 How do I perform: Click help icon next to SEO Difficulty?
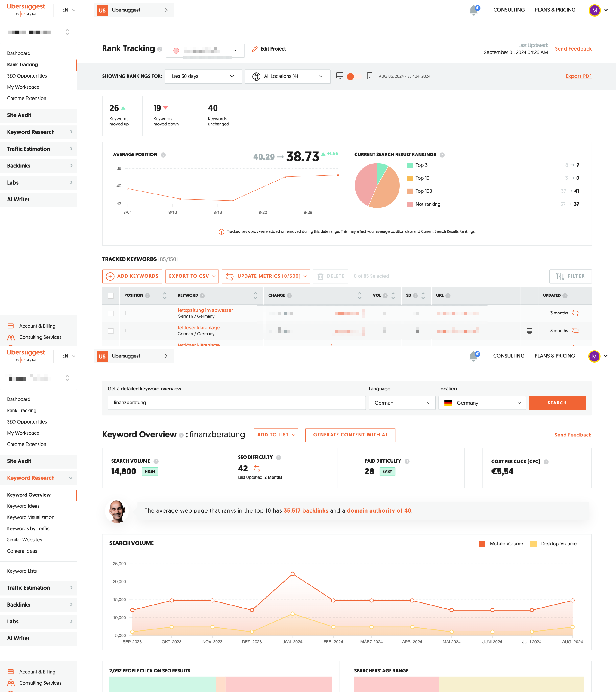[279, 458]
